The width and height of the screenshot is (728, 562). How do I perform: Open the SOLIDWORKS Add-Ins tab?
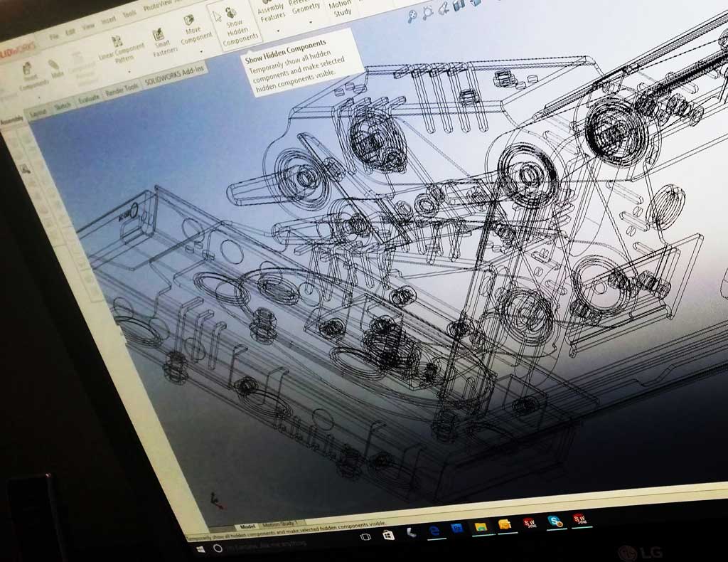click(x=175, y=75)
